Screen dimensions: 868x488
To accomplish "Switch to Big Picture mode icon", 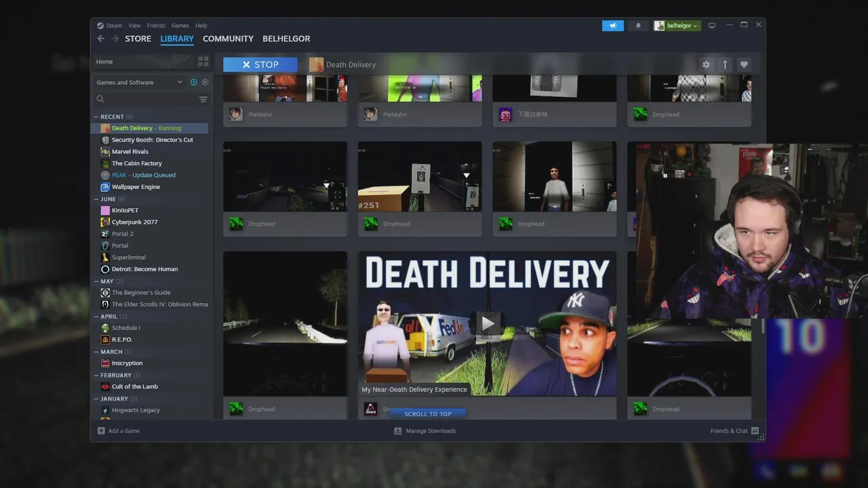I will pyautogui.click(x=711, y=26).
